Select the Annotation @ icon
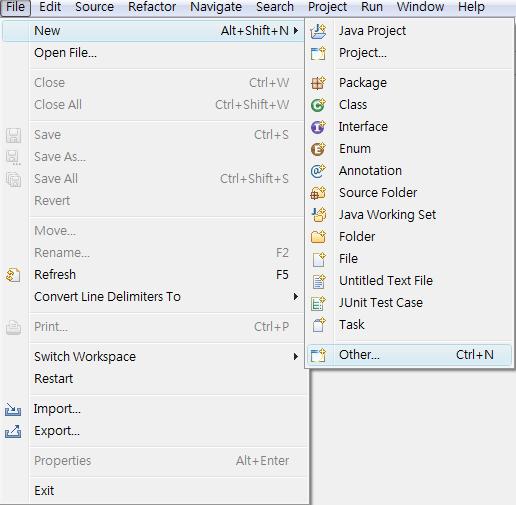This screenshot has height=505, width=516. click(318, 171)
